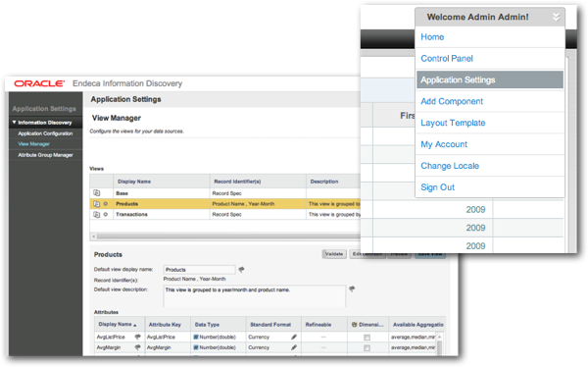Viewport: 588px width, 367px height.
Task: Choose Add Component in the Welcome menu
Action: 452,101
